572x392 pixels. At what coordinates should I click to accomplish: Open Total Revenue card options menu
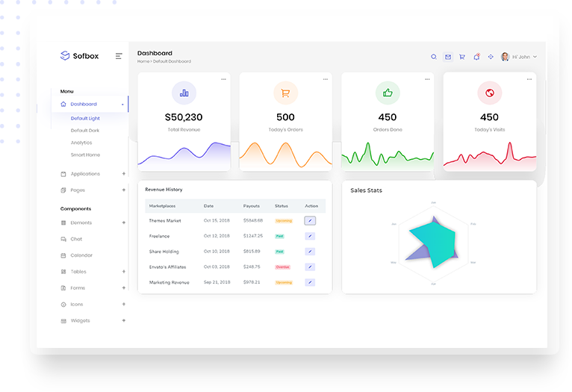pyautogui.click(x=223, y=79)
